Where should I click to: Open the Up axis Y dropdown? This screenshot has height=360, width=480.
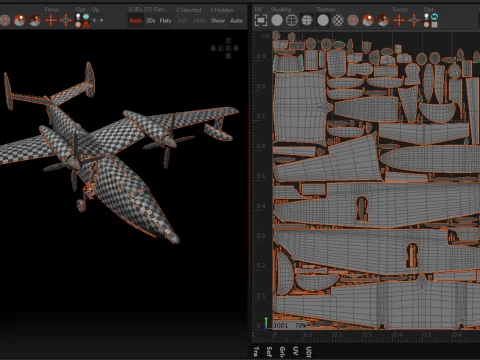(98, 21)
